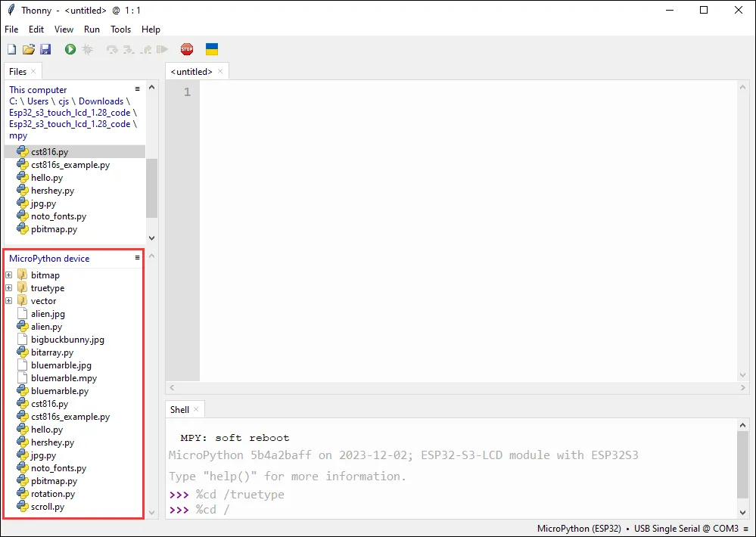Image resolution: width=756 pixels, height=537 pixels.
Task: Open the This computer panel menu
Action: 137,89
